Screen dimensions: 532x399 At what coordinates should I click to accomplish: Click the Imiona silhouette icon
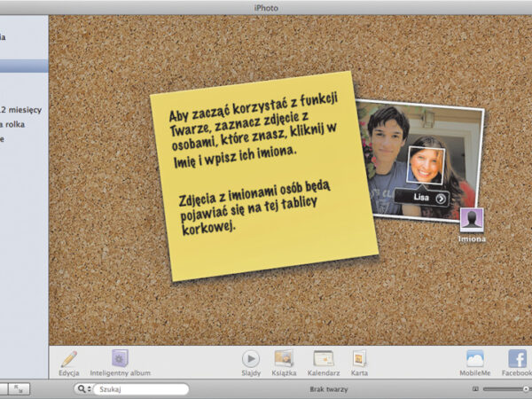click(x=472, y=220)
